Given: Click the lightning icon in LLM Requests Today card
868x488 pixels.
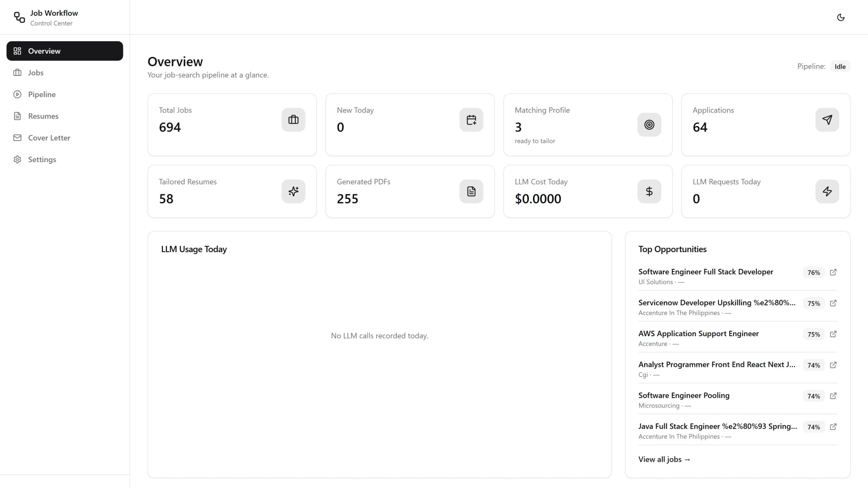Looking at the screenshot, I should pos(827,192).
